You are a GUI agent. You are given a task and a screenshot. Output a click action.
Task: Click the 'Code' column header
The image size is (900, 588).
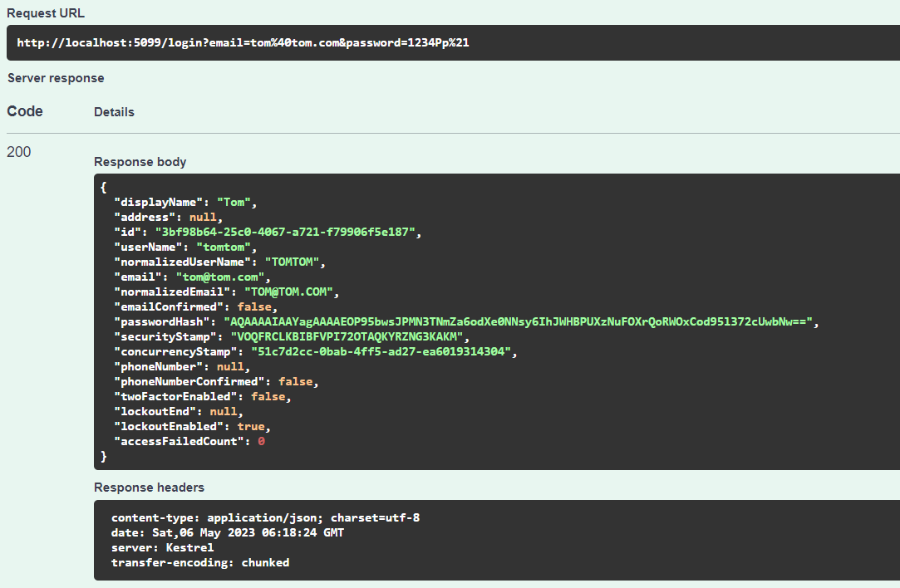point(25,111)
